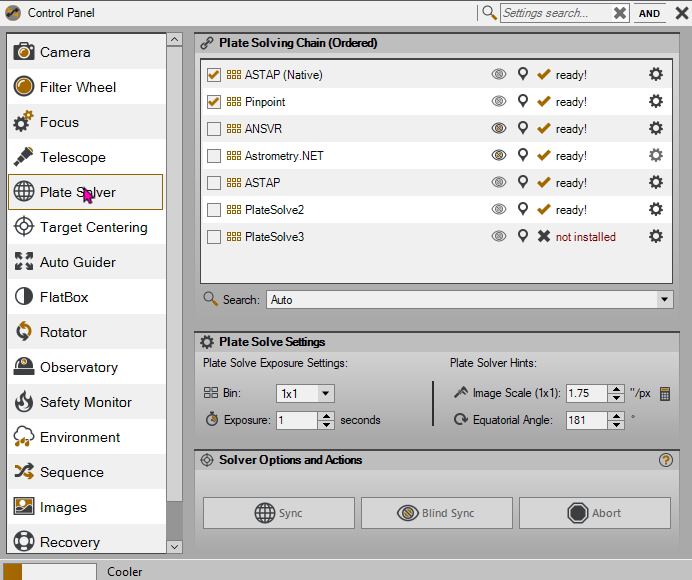Click location pin icon on Pinpoint row
The image size is (692, 580).
[523, 101]
